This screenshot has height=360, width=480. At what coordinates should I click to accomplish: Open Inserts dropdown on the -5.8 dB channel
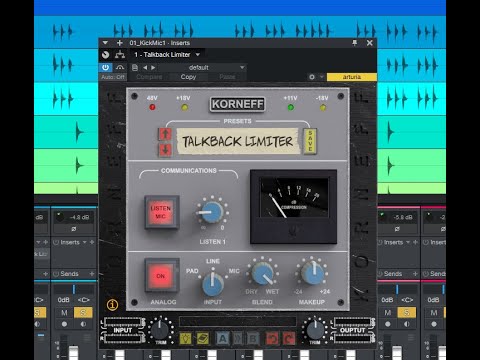(x=408, y=242)
